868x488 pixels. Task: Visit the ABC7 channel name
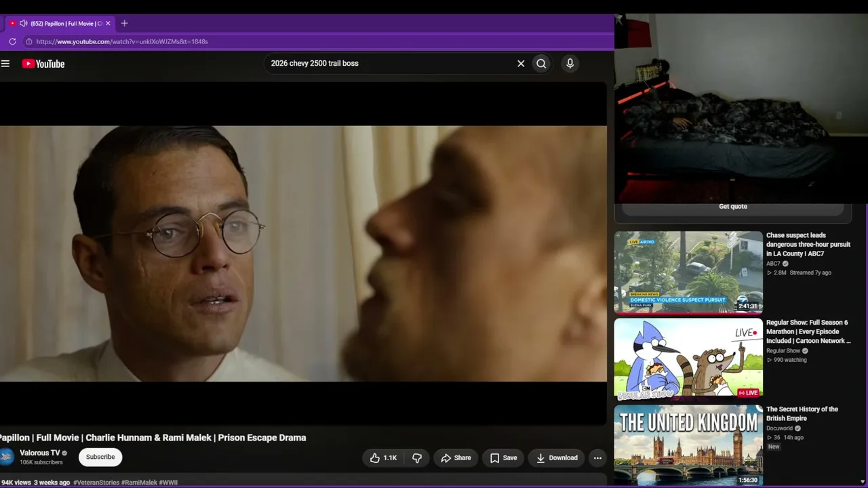click(x=773, y=264)
